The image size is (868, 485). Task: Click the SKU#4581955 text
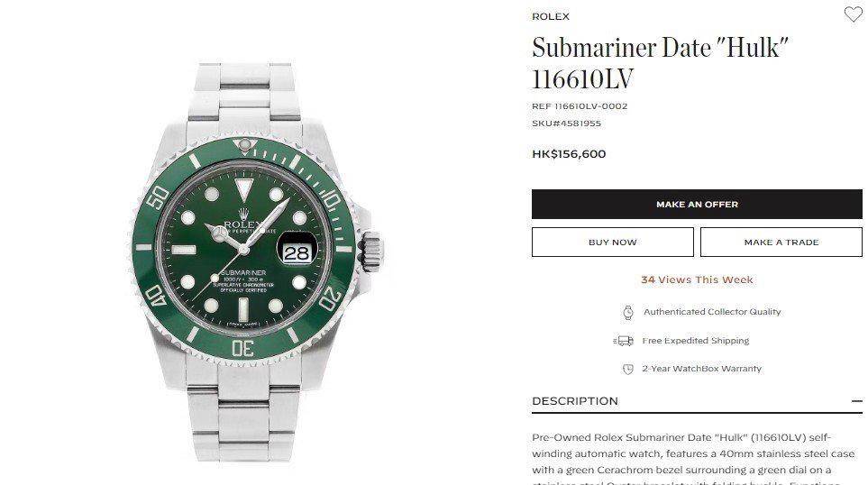(566, 124)
